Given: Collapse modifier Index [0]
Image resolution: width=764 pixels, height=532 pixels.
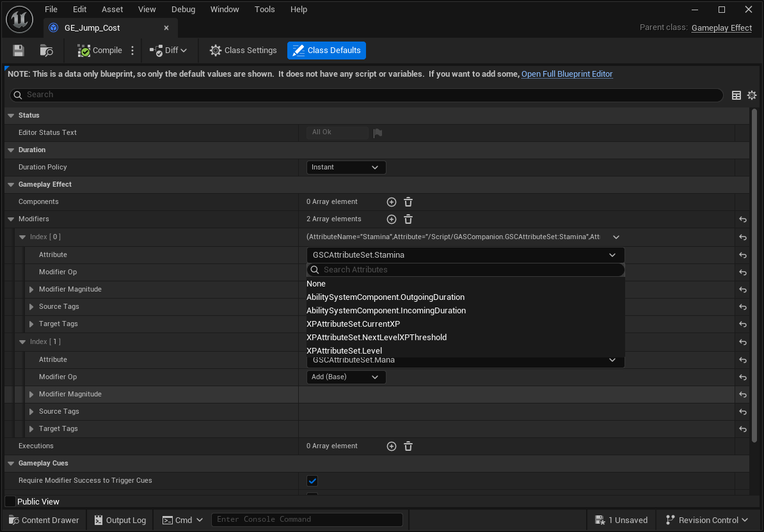Looking at the screenshot, I should (22, 237).
